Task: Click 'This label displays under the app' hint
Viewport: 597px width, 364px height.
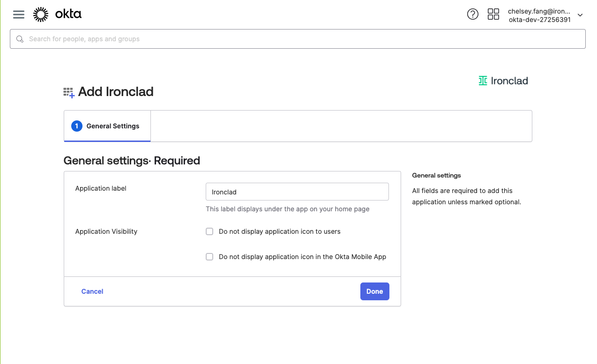Action: click(x=288, y=209)
